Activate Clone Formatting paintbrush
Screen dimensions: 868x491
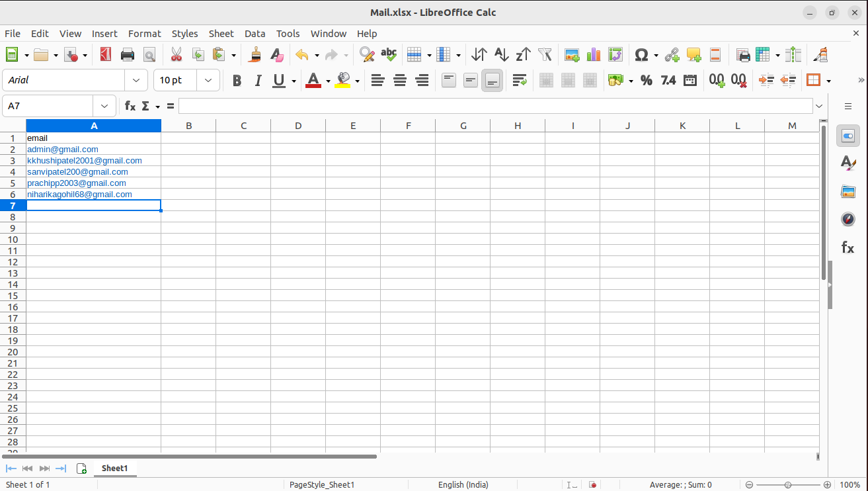[x=255, y=55]
